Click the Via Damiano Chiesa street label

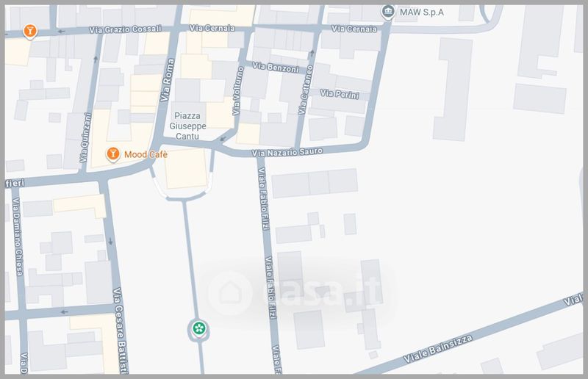click(17, 237)
